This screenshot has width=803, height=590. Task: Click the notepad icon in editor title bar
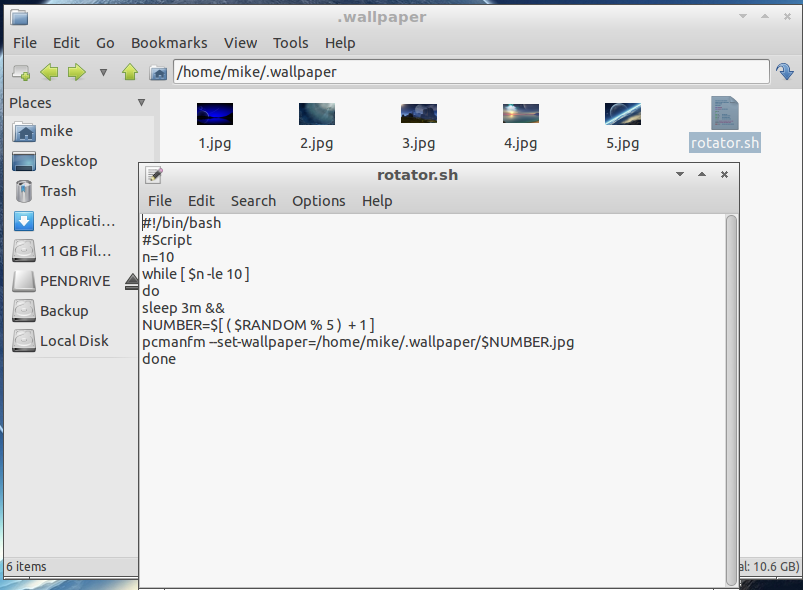(x=154, y=175)
